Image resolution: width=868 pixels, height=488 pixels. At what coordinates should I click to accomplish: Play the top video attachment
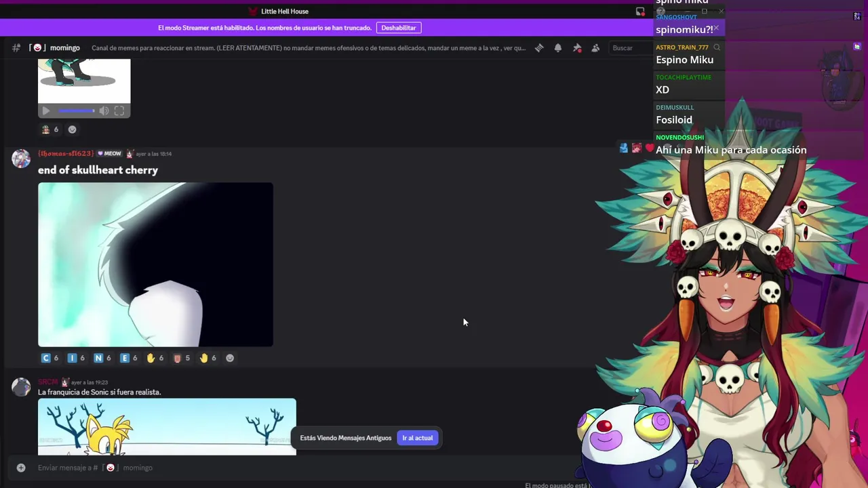coord(46,110)
